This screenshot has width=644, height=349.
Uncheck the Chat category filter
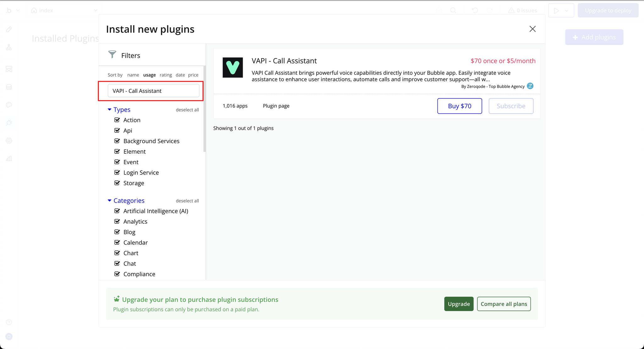pos(117,263)
